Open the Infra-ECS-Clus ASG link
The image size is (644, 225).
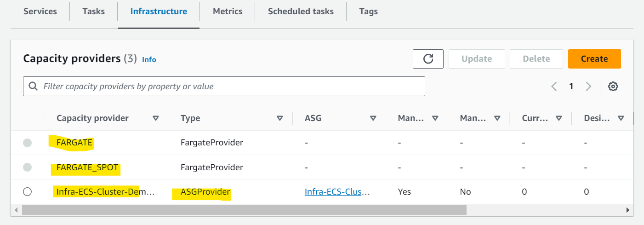coord(337,192)
